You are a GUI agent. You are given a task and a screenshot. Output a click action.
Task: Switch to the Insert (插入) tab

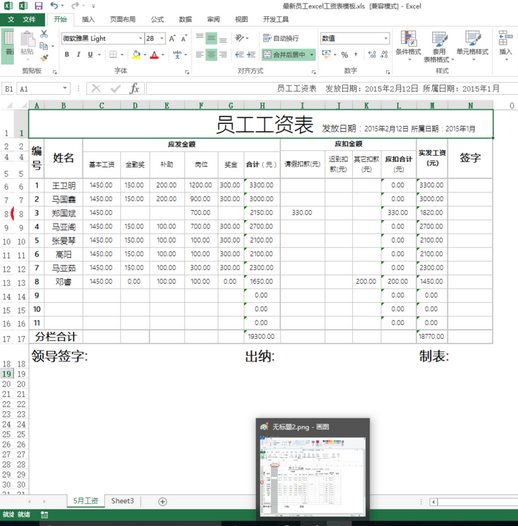coord(88,19)
